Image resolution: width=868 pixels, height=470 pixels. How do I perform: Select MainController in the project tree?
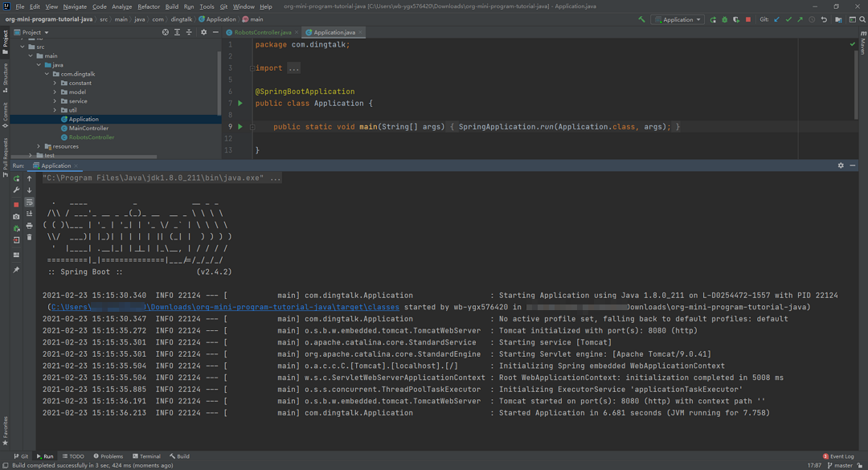point(88,128)
